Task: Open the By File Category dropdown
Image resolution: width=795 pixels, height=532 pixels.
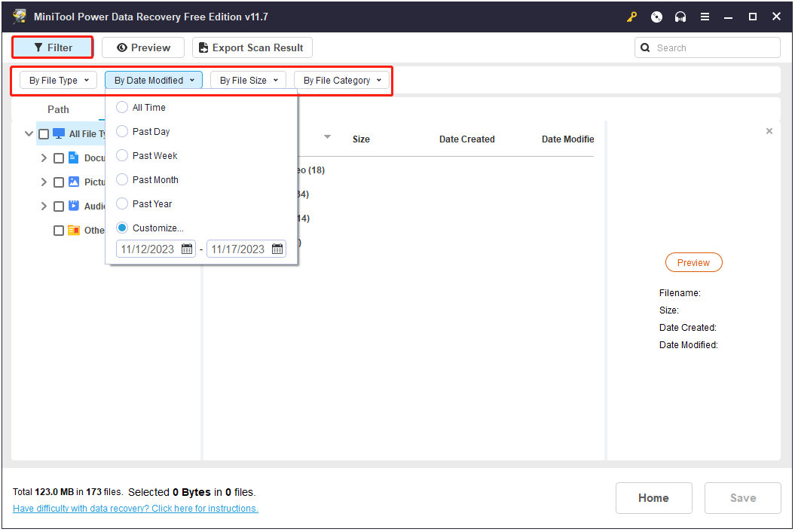Action: (x=341, y=80)
